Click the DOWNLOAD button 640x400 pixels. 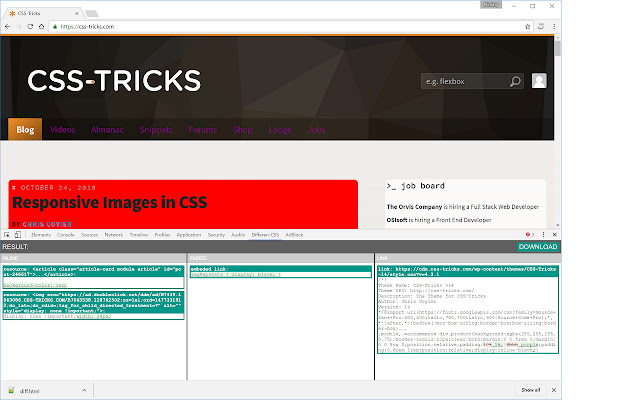tap(538, 247)
